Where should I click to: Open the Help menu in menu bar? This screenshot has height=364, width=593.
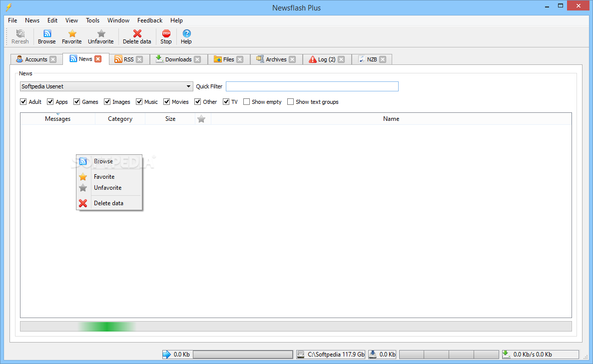pos(176,20)
